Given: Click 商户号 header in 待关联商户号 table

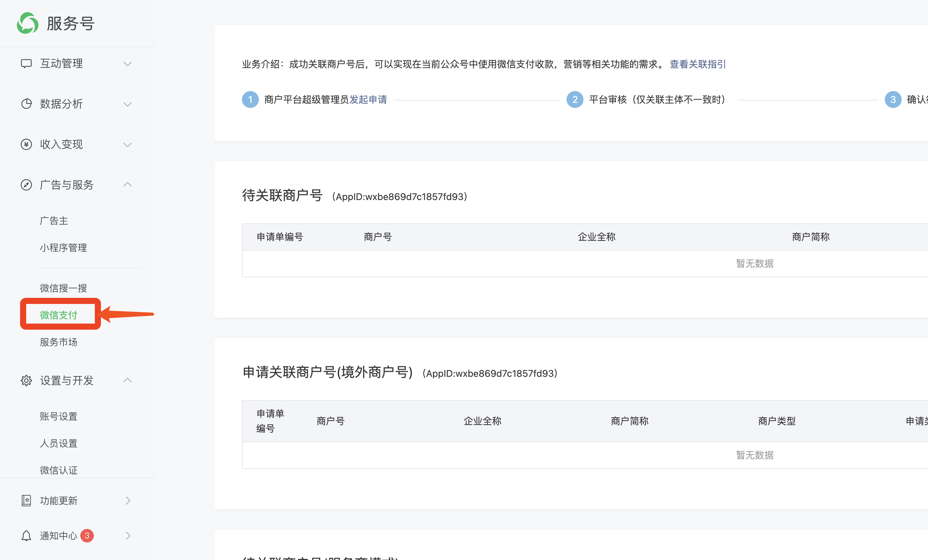Looking at the screenshot, I should 378,237.
